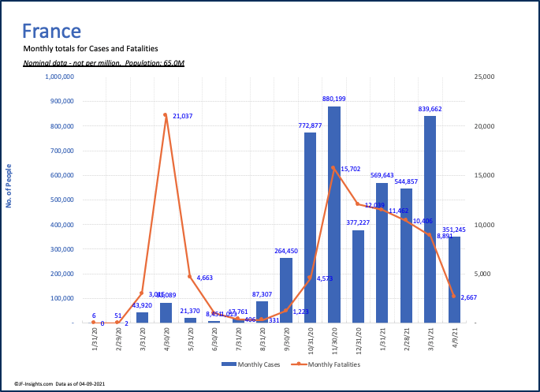
Task: Click the fatalities point labeled 4,663
Action: 190,277
